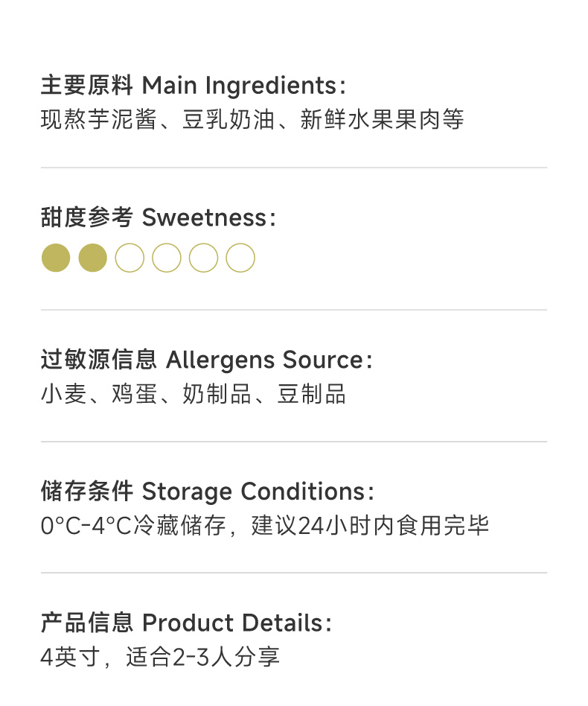Image resolution: width=588 pixels, height=706 pixels.
Task: Select the fifth sweetness circle
Action: click(203, 258)
